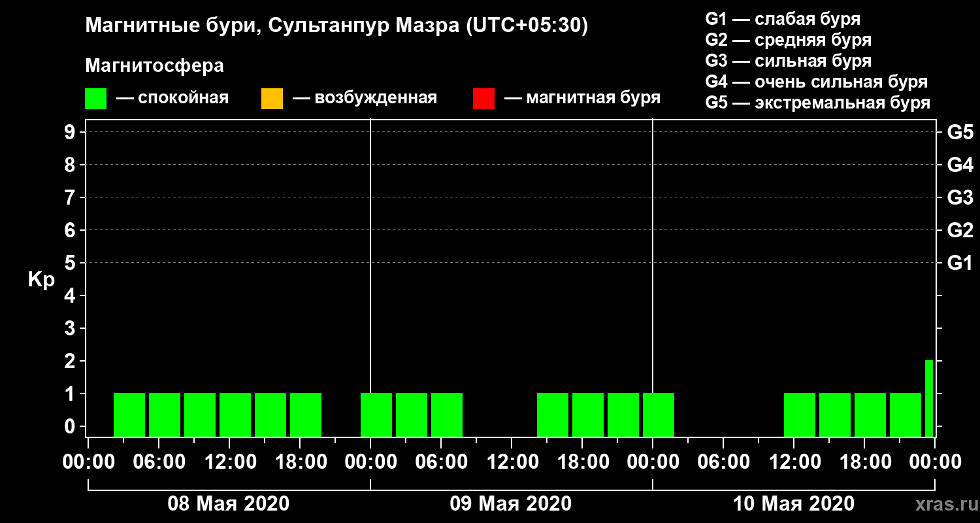Click legend line 'G4 — очень сильная буря'
Image resolution: width=980 pixels, height=523 pixels.
tap(817, 82)
